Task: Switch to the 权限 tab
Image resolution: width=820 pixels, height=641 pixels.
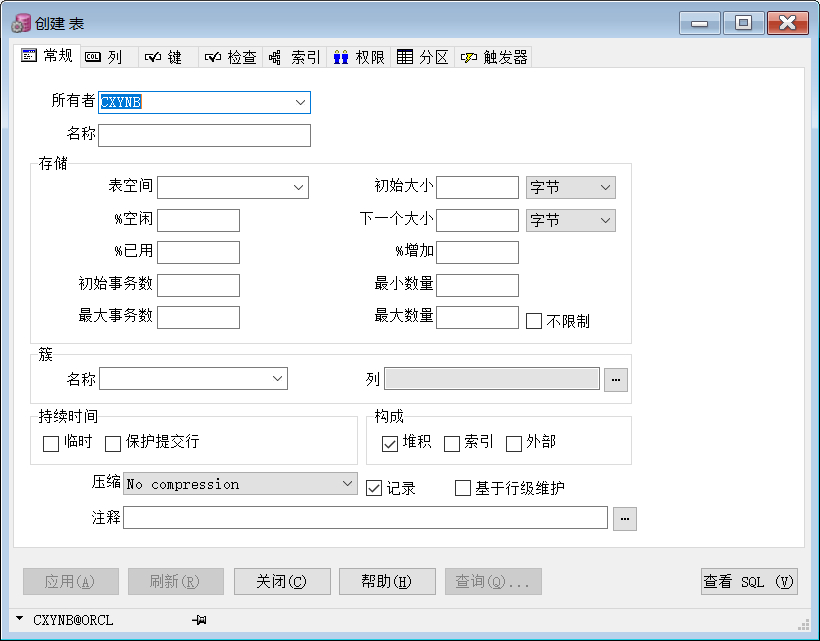Action: tap(359, 57)
